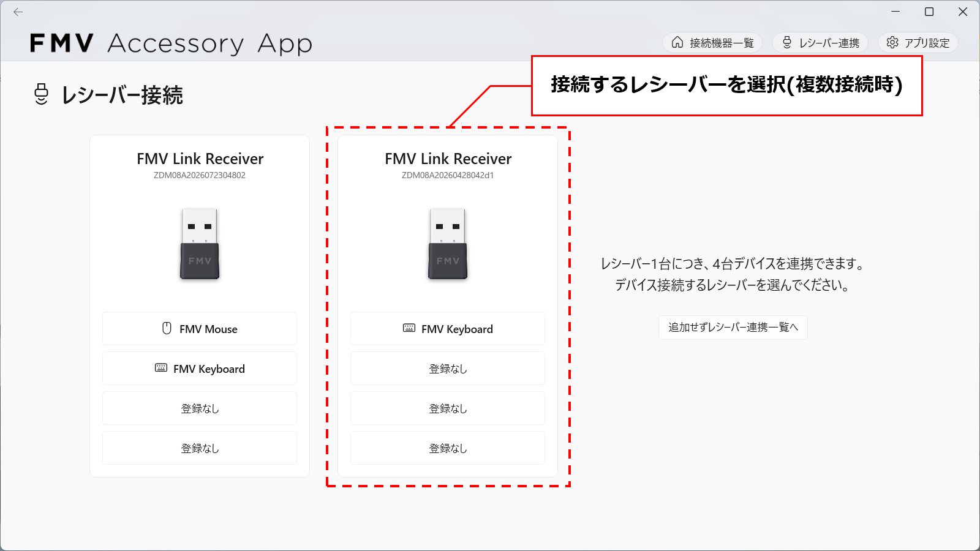The image size is (980, 551).
Task: Click serial number ZDM08A20260428042d1
Action: [448, 175]
